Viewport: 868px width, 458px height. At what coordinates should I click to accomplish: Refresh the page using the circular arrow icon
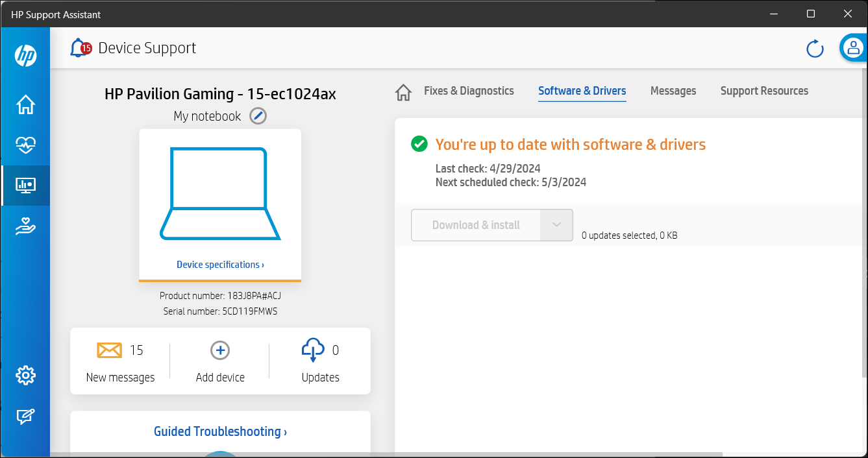tap(815, 48)
